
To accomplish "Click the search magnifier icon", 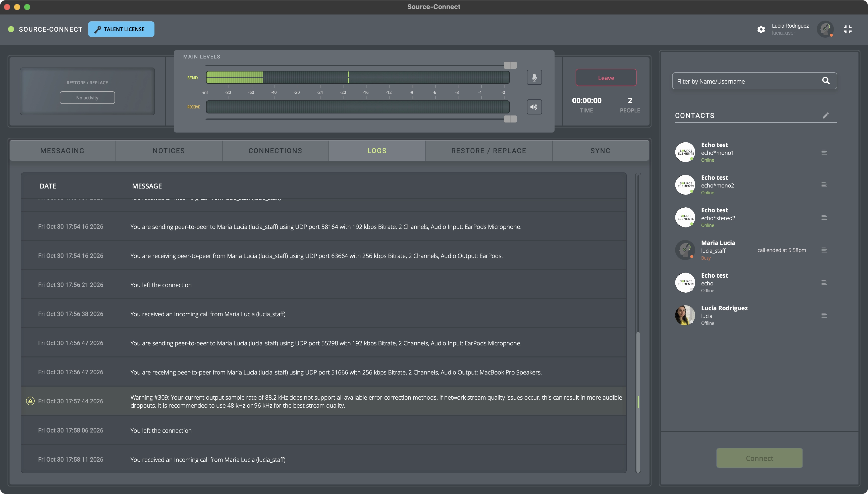I will pyautogui.click(x=826, y=81).
